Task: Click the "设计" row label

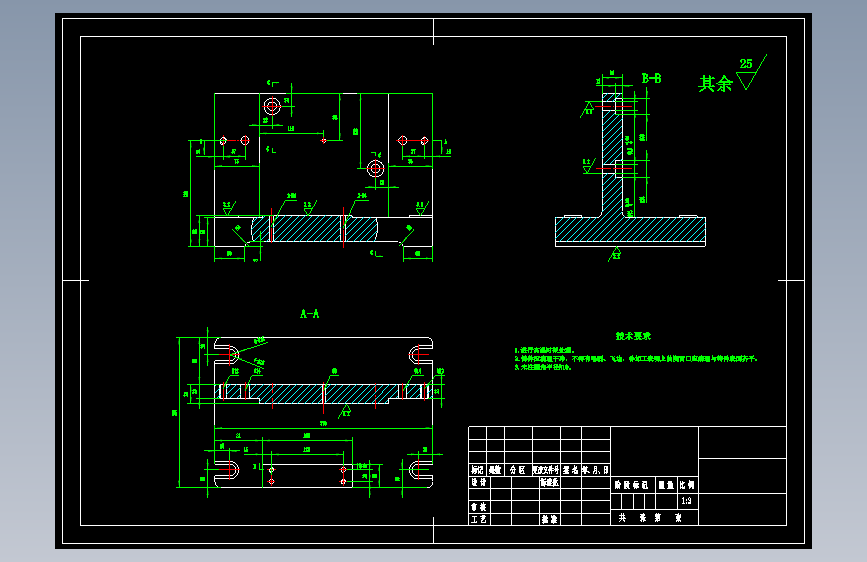Action: [x=479, y=482]
